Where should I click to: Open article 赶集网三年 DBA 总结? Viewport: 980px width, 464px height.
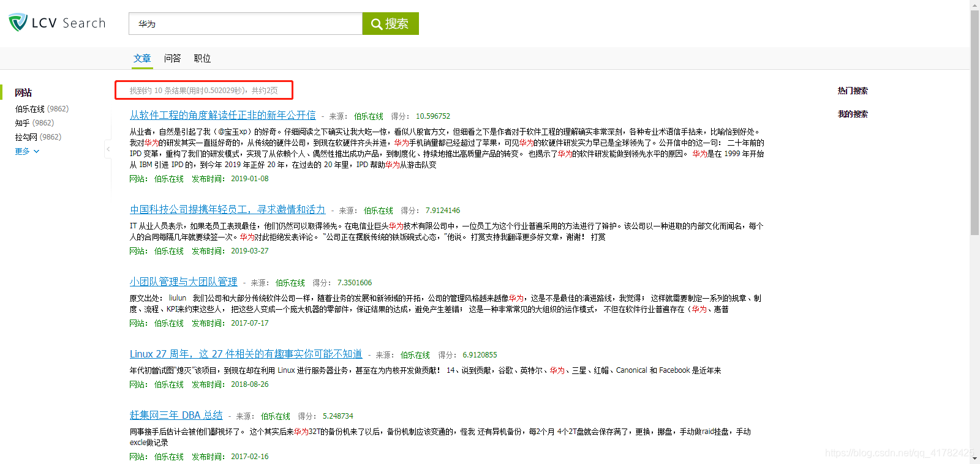click(x=176, y=415)
